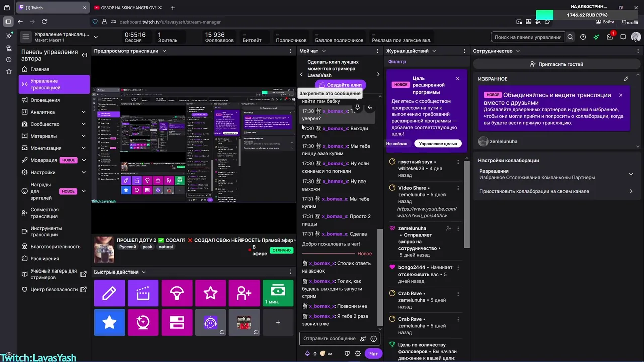Open the YouTube link in Video Share entry
644x362 pixels.
[427, 212]
